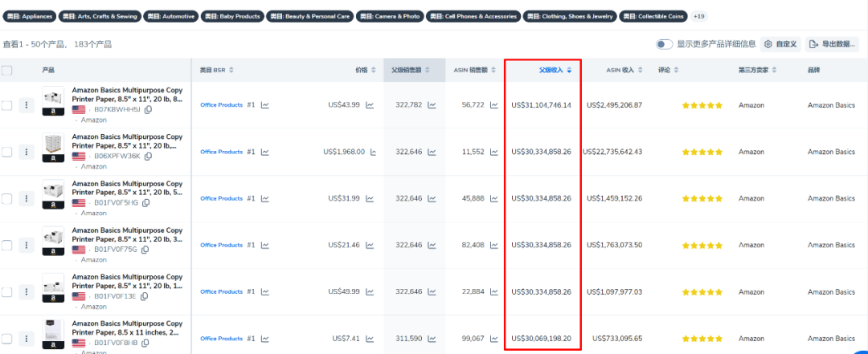
Task: Tick checkbox for product B06XPFW36K
Action: click(x=6, y=152)
